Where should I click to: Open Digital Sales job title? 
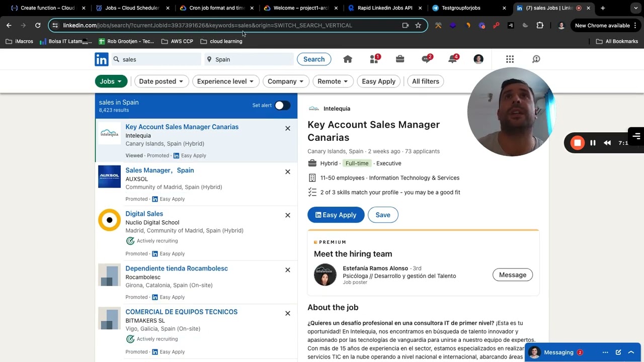pyautogui.click(x=144, y=214)
